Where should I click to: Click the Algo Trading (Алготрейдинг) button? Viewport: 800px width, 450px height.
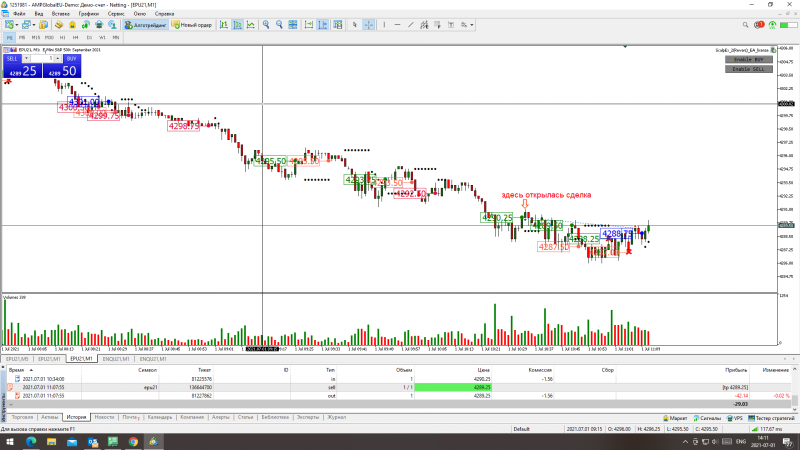[145, 24]
